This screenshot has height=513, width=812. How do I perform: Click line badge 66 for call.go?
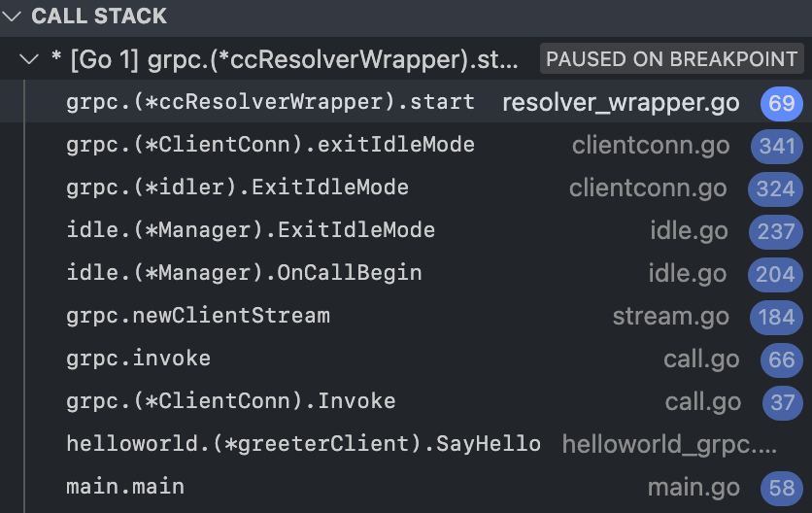(x=782, y=359)
